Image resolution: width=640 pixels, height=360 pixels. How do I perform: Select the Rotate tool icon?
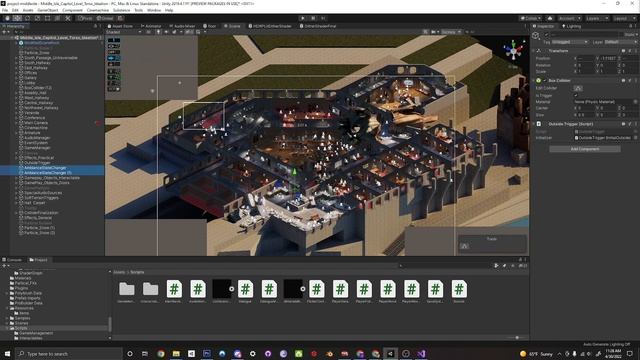pos(27,18)
